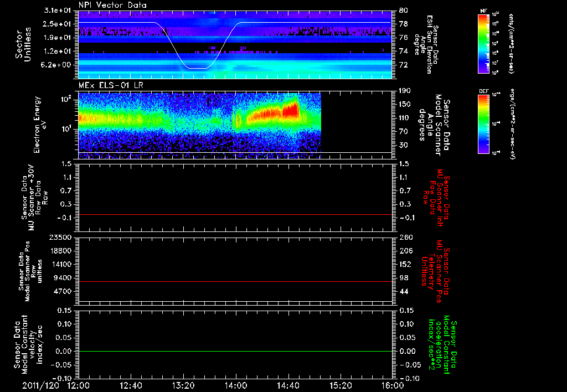Image resolution: width=567 pixels, height=392 pixels.
Task: Click the '98' telemetry tick label
Action: 404,278
